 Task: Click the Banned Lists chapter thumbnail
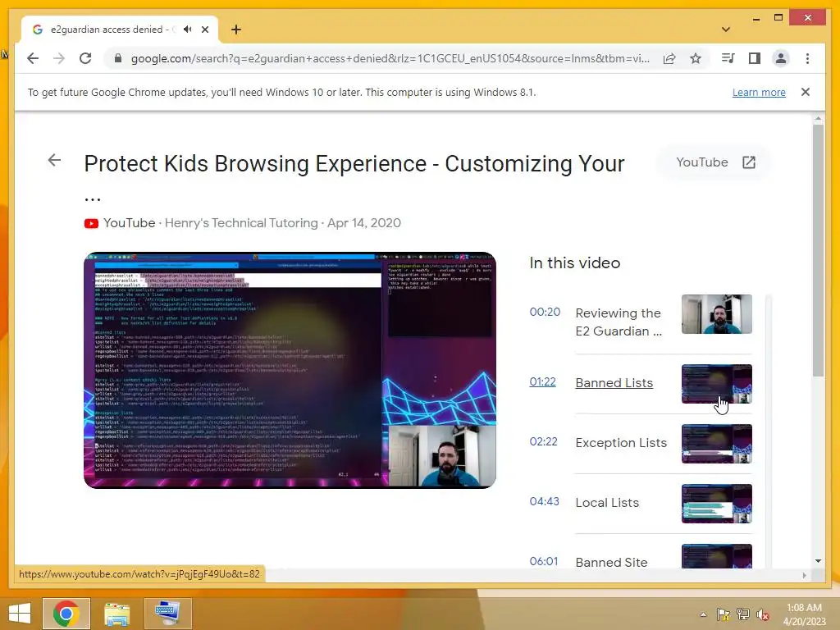717,384
